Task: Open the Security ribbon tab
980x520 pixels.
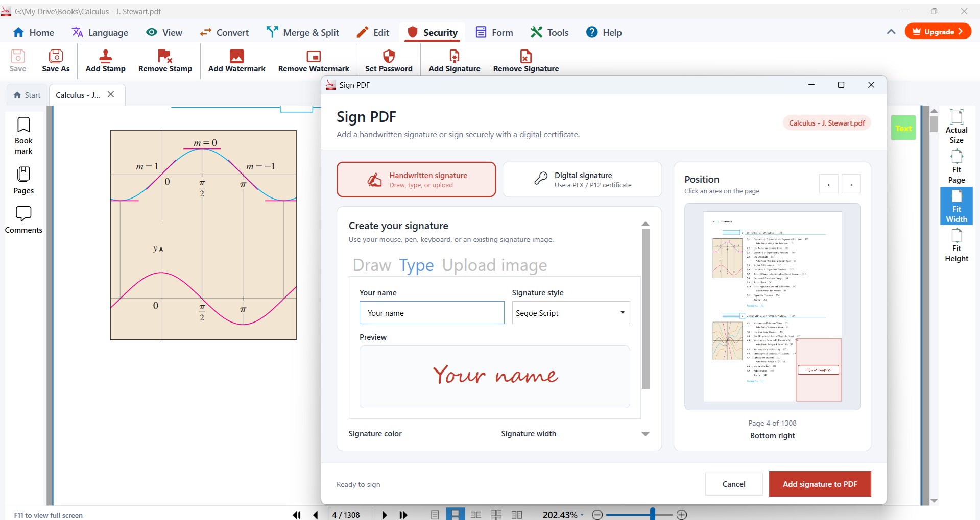Action: point(433,32)
